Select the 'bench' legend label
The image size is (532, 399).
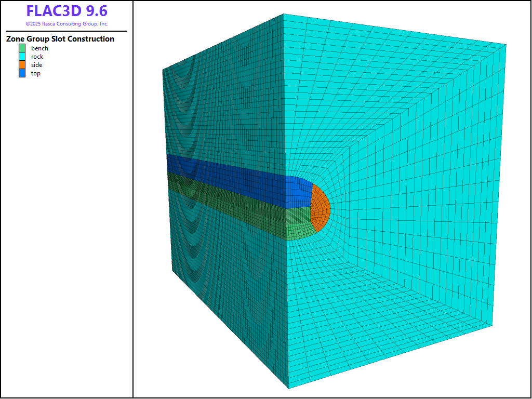39,48
